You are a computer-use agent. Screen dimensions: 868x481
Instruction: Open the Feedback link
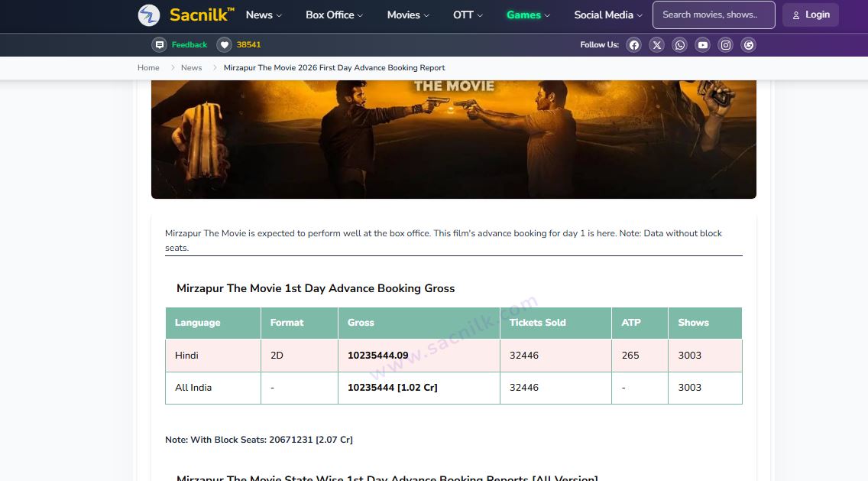point(189,45)
